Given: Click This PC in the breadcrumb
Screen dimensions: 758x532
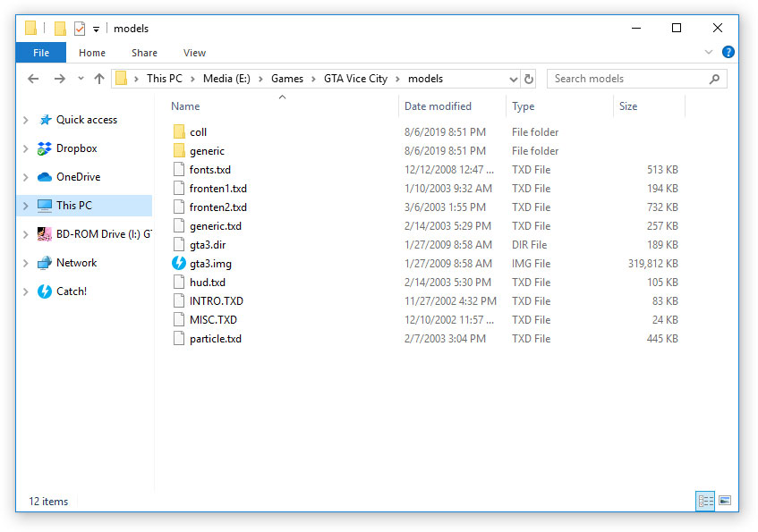Looking at the screenshot, I should coord(165,79).
